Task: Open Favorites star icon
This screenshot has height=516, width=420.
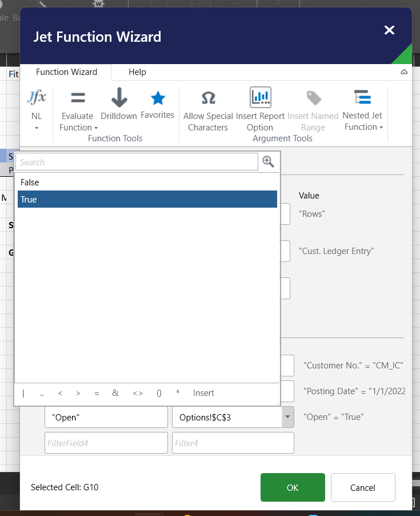Action: [158, 98]
